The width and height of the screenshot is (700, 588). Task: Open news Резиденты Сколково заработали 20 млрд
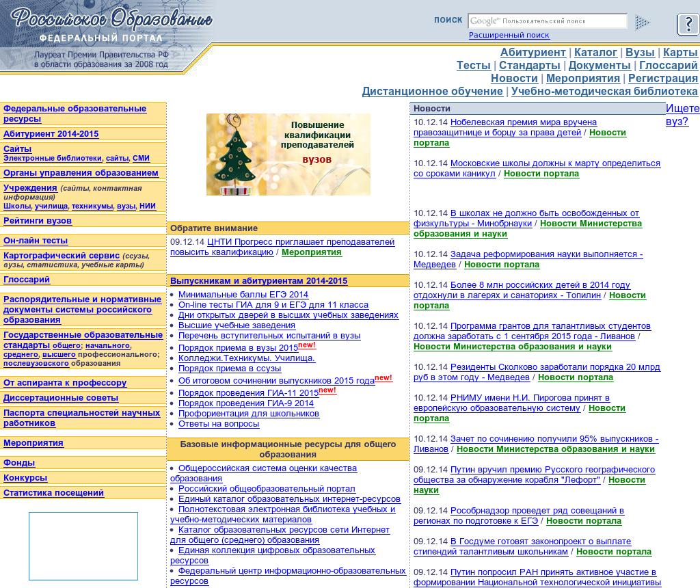(537, 372)
